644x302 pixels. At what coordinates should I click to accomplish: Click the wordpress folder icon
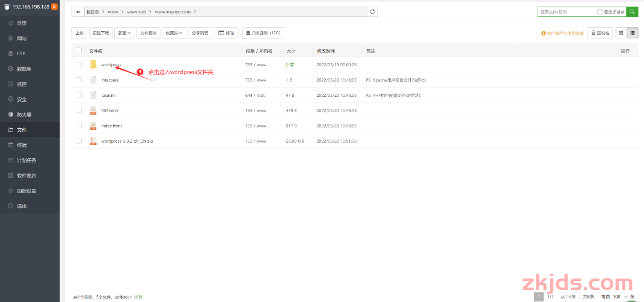pyautogui.click(x=94, y=64)
